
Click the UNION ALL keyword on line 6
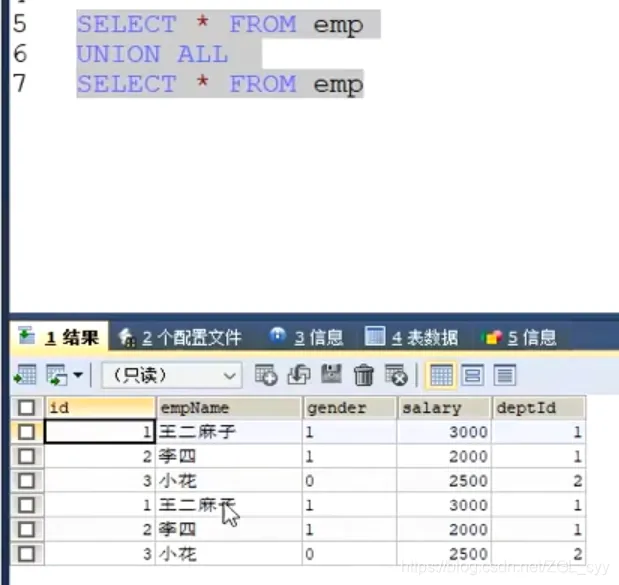point(152,54)
